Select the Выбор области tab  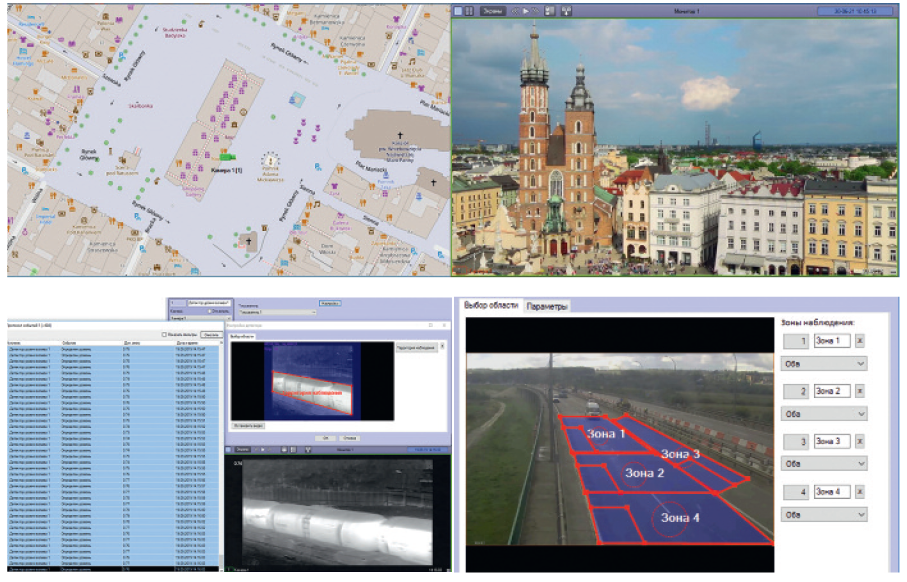pos(490,306)
